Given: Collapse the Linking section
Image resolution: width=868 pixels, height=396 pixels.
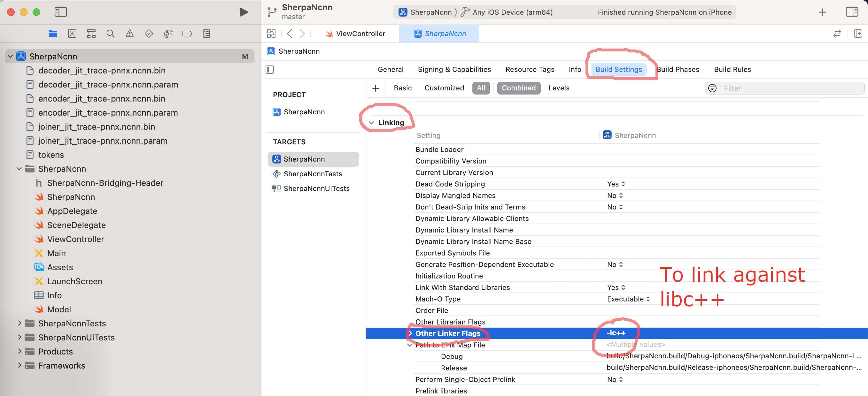Looking at the screenshot, I should [x=371, y=123].
